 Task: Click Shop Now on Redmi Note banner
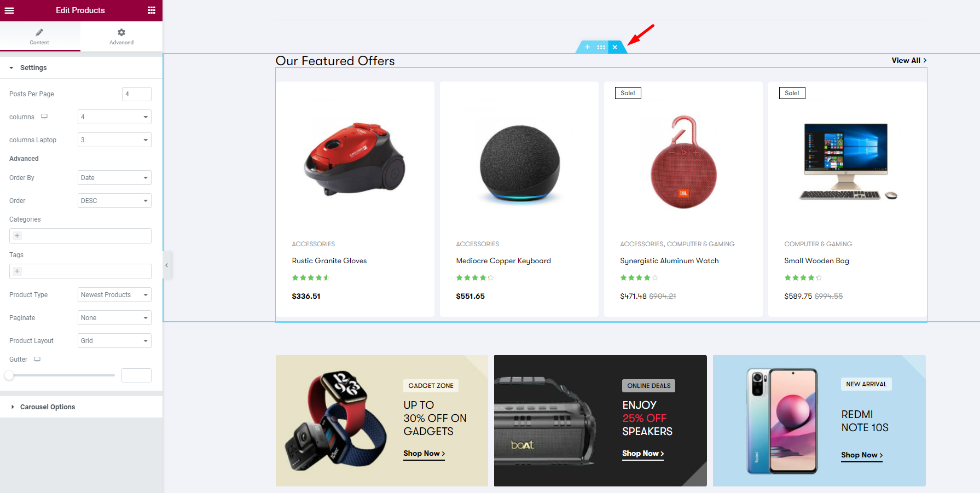862,455
